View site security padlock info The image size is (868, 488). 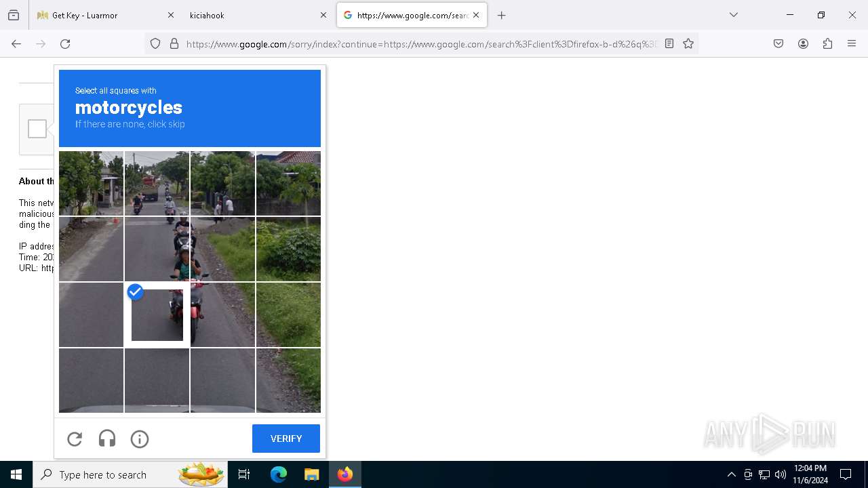pyautogui.click(x=174, y=43)
